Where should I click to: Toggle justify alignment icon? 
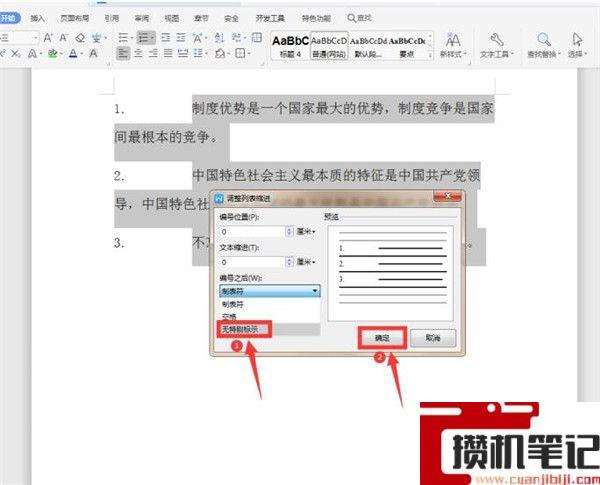168,53
